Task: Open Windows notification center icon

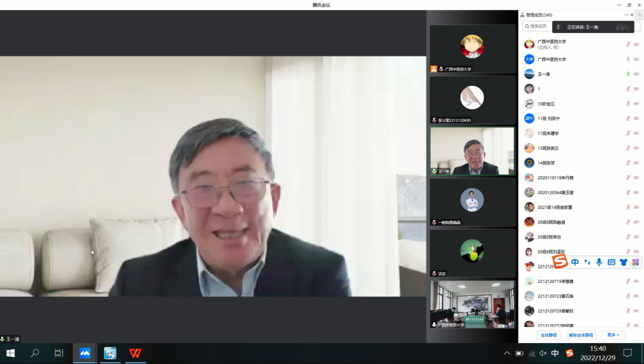Action: coord(628,353)
